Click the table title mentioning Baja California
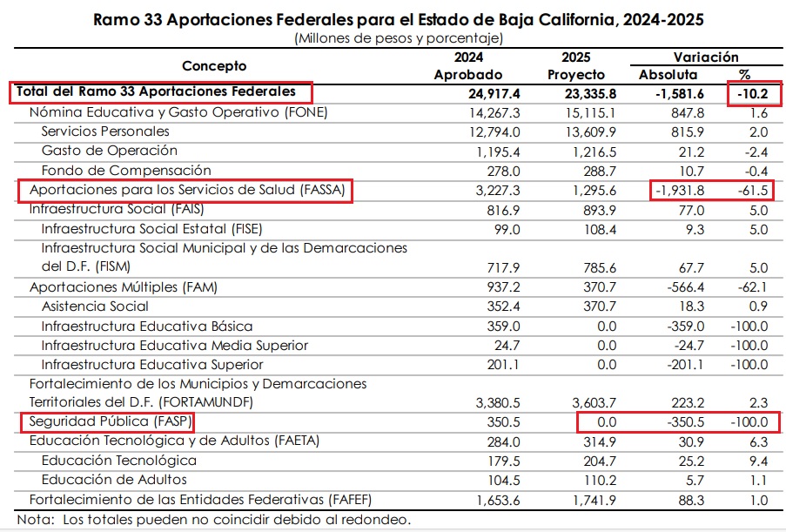Viewport: 786px width, 532px height. point(399,19)
